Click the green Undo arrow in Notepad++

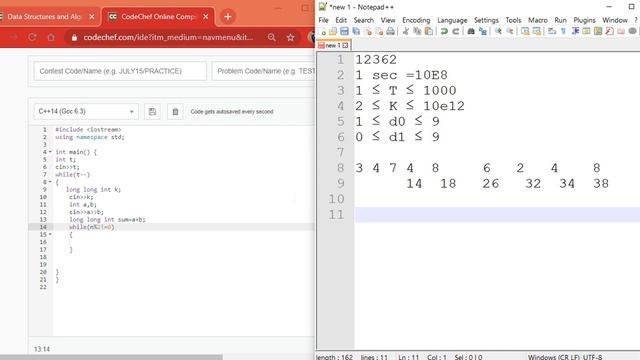coord(444,31)
